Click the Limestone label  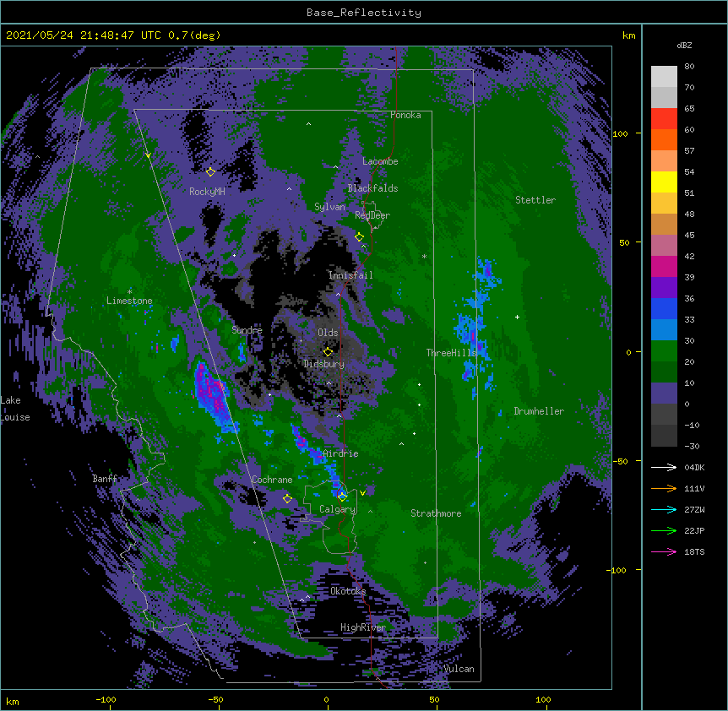coord(129,301)
